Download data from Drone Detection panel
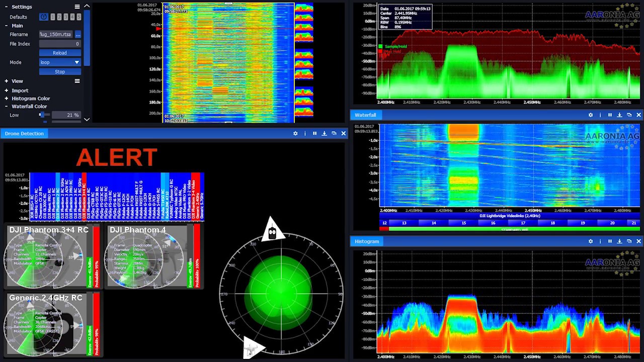The height and width of the screenshot is (362, 644). coord(324,133)
